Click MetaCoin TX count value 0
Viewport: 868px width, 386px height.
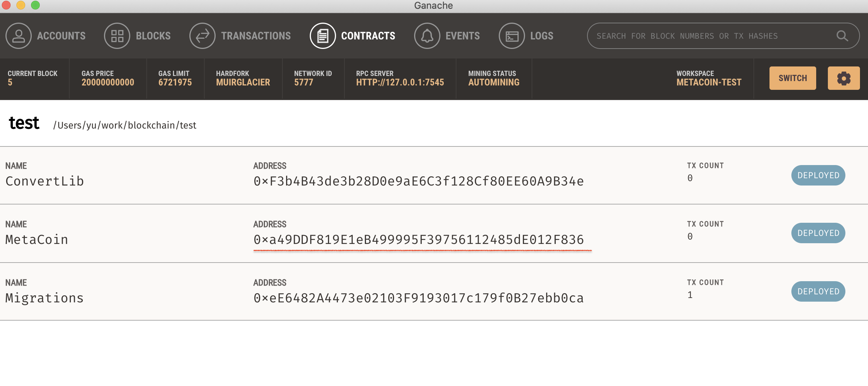(x=690, y=237)
